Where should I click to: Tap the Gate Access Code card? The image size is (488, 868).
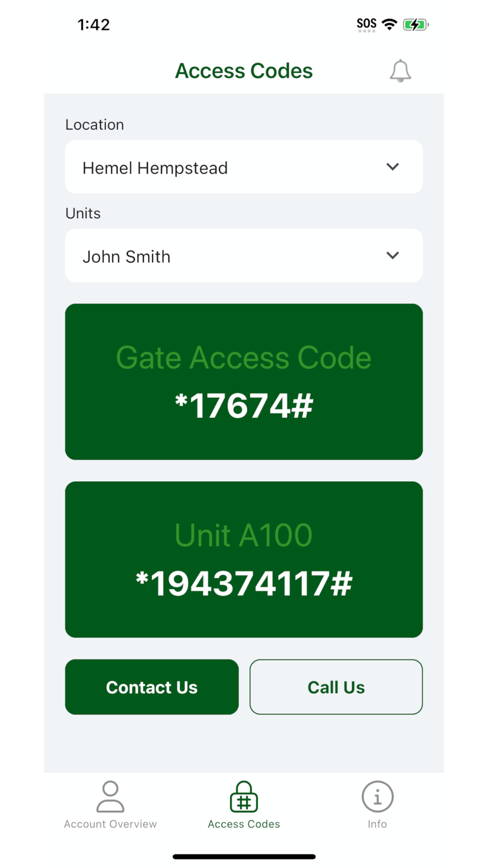click(244, 382)
